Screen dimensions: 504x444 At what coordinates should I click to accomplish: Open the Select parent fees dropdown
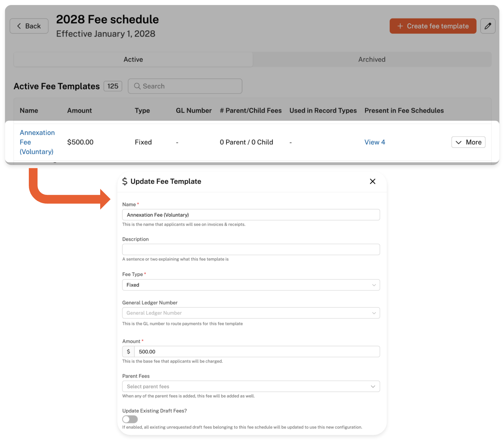coord(251,386)
